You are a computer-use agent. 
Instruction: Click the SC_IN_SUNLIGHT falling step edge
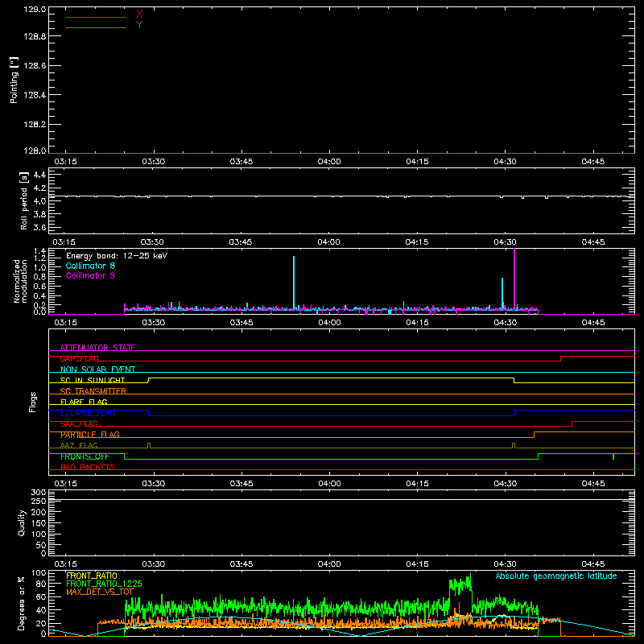coord(514,380)
